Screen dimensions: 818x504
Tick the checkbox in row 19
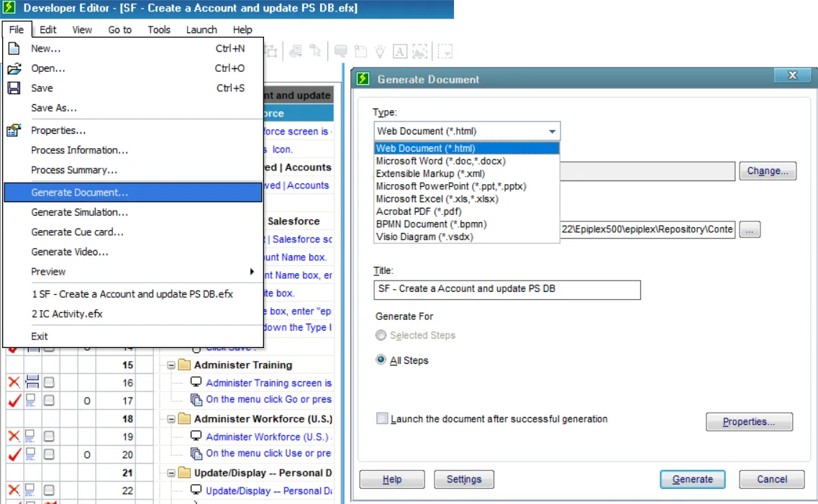pos(49,436)
